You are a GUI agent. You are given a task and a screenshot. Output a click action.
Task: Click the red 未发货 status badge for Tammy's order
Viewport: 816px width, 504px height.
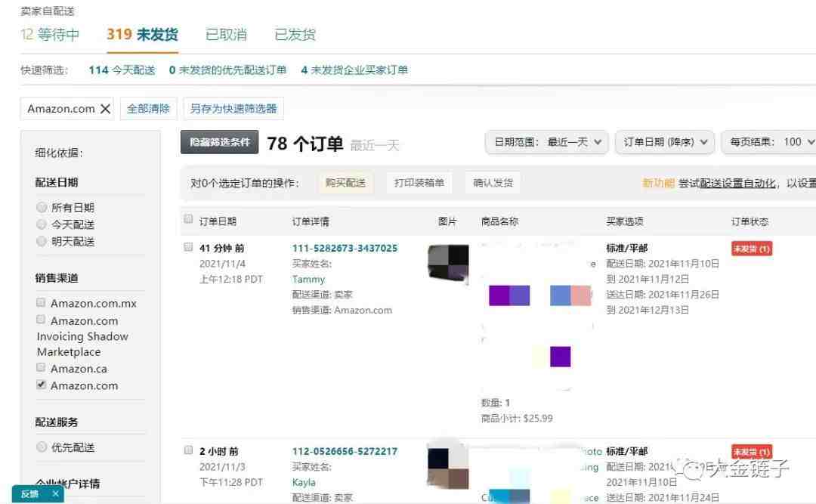pos(751,249)
